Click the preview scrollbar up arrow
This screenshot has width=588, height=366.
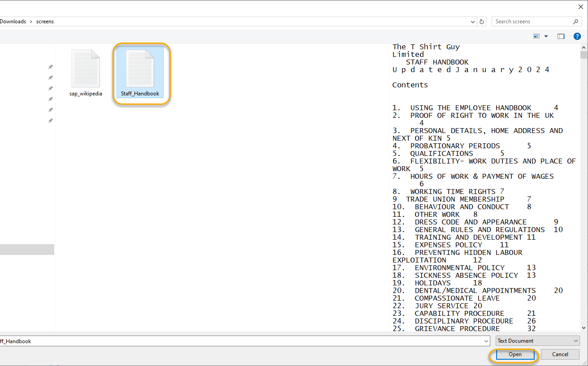(x=584, y=47)
